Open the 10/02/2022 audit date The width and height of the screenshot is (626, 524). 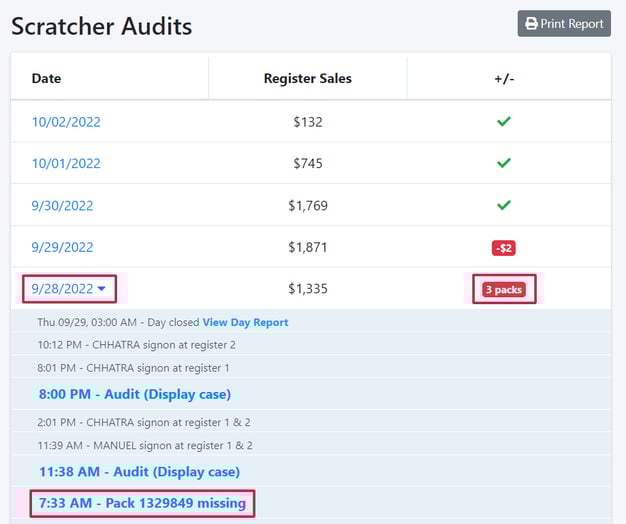tap(66, 122)
